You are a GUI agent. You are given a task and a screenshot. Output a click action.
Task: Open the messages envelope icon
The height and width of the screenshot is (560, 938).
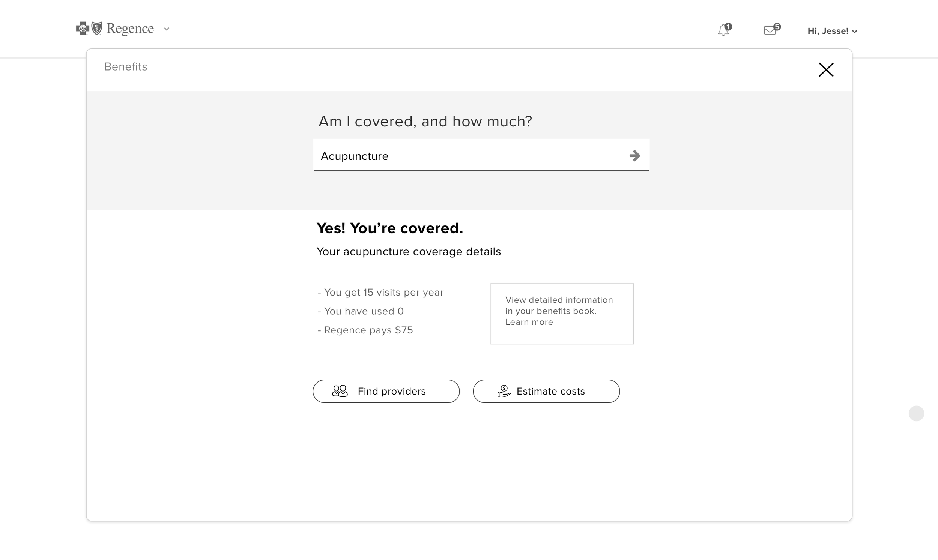[x=769, y=30]
